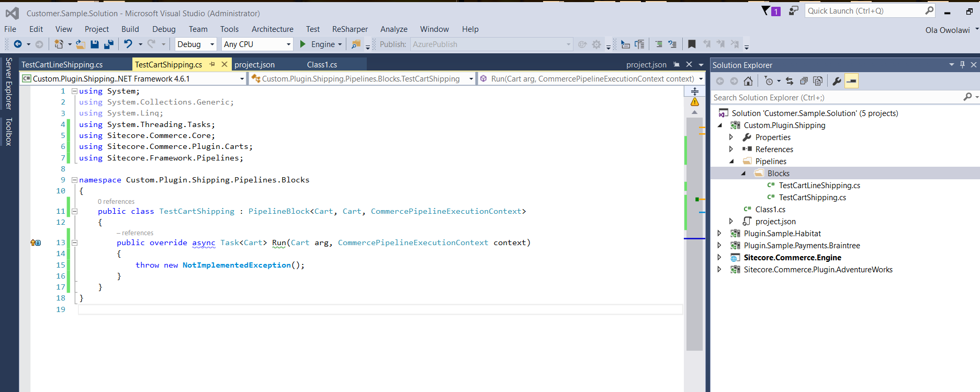Toggle a bookmark with the bookmark icon
Screen dimensions: 980x392
[692, 44]
